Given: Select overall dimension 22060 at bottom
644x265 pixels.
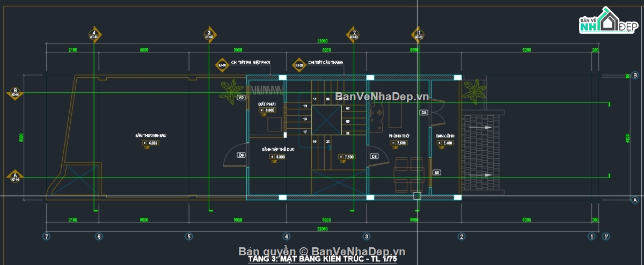Looking at the screenshot, I should [x=323, y=229].
